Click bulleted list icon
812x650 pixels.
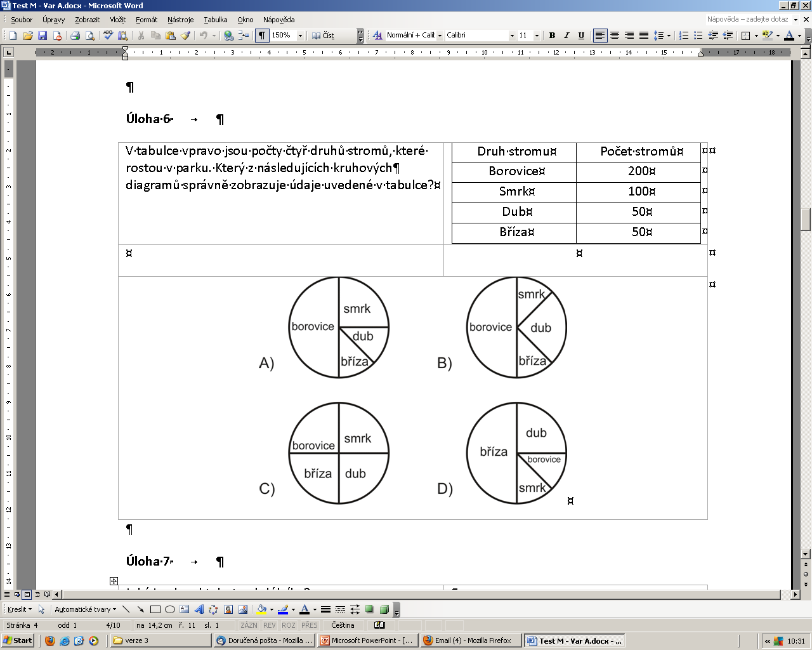click(698, 36)
